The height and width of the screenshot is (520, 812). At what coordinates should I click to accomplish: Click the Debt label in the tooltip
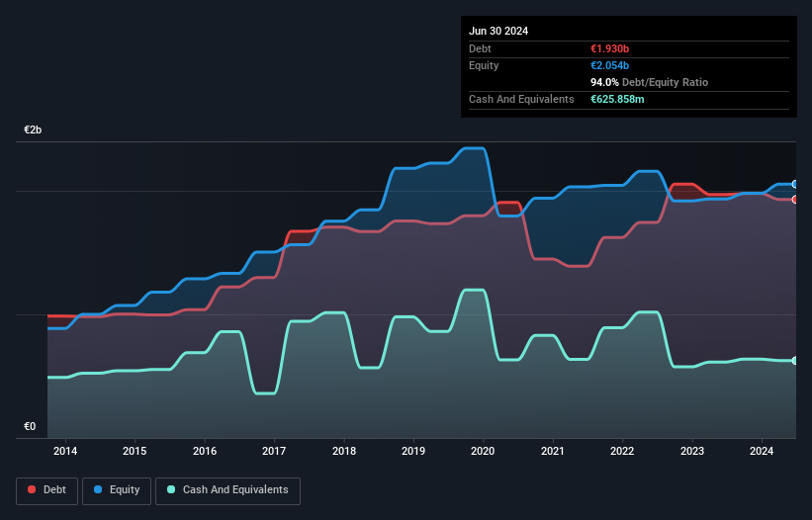(x=480, y=48)
